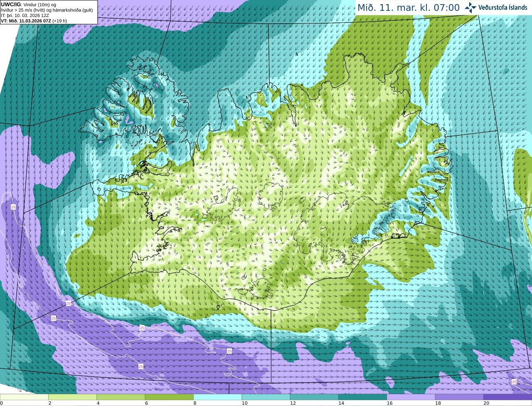Viewport: 532px width, 406px height.
Task: Click the legend scale value 8
Action: (195, 403)
